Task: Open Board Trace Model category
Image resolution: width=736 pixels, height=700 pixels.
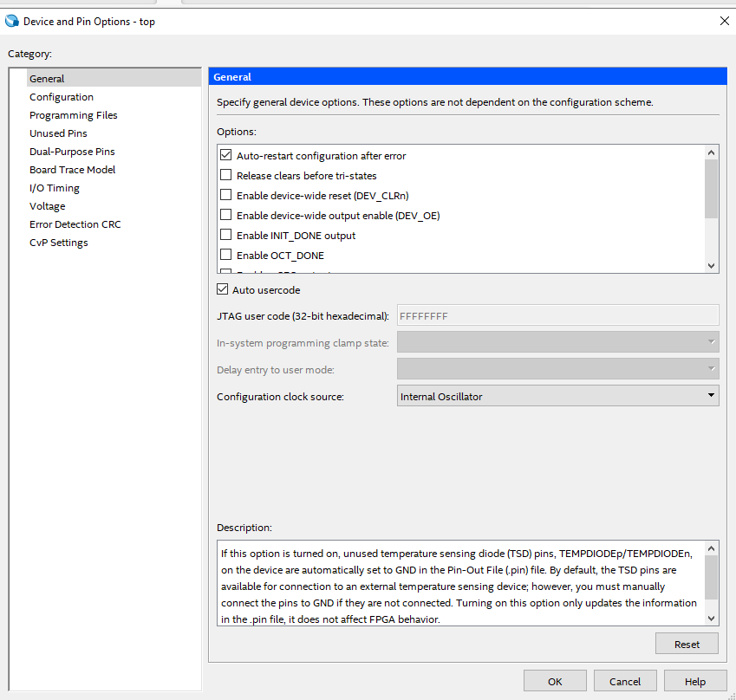Action: [x=72, y=170]
